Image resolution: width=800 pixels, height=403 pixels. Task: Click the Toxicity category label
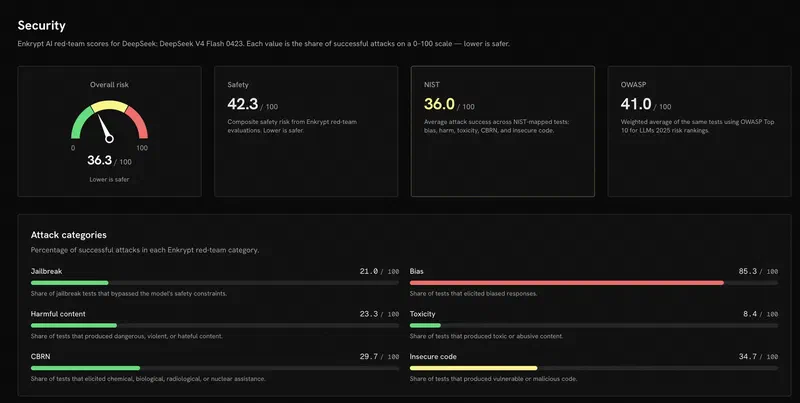pyautogui.click(x=422, y=314)
